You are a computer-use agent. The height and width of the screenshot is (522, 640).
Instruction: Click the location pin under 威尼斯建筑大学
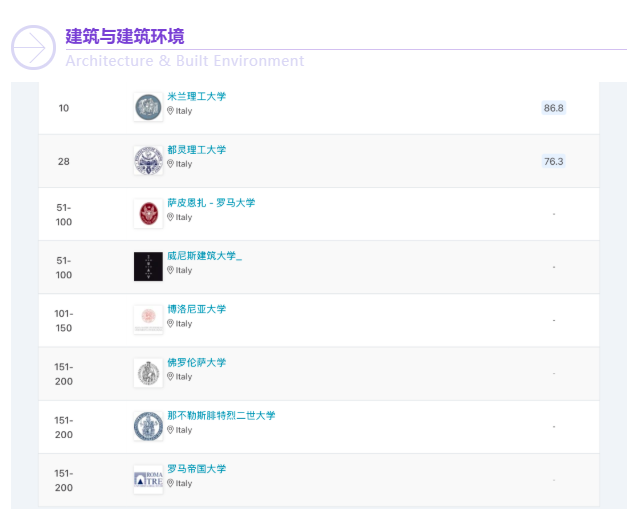click(171, 270)
